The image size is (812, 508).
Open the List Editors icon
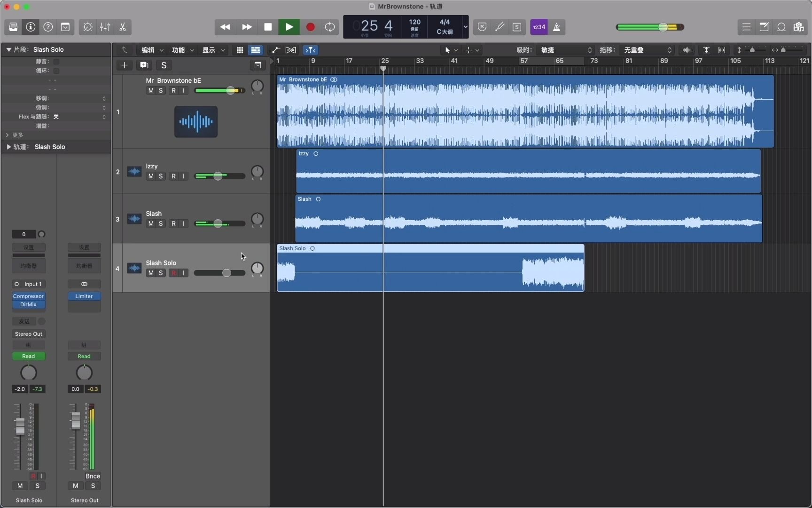point(746,27)
